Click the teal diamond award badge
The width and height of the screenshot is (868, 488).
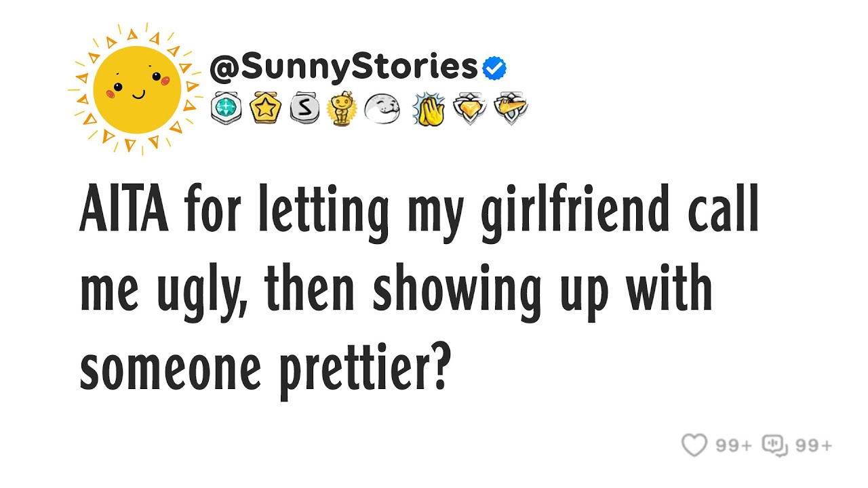[225, 108]
